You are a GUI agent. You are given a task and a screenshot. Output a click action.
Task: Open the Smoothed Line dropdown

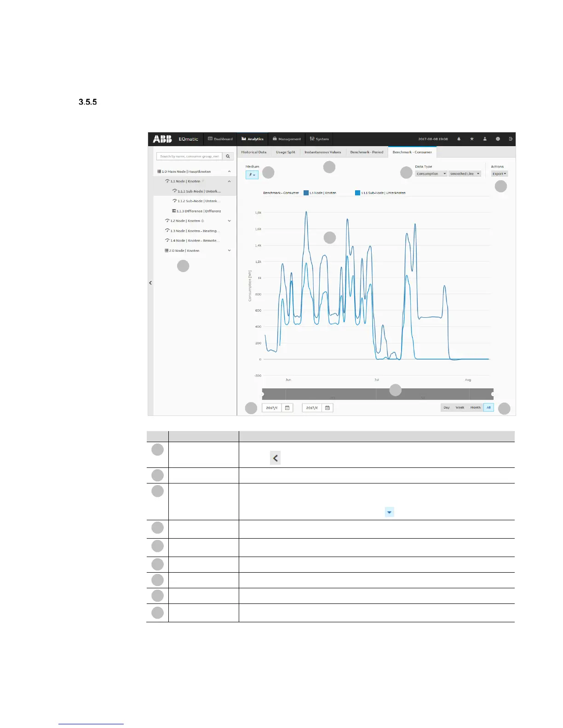[465, 174]
